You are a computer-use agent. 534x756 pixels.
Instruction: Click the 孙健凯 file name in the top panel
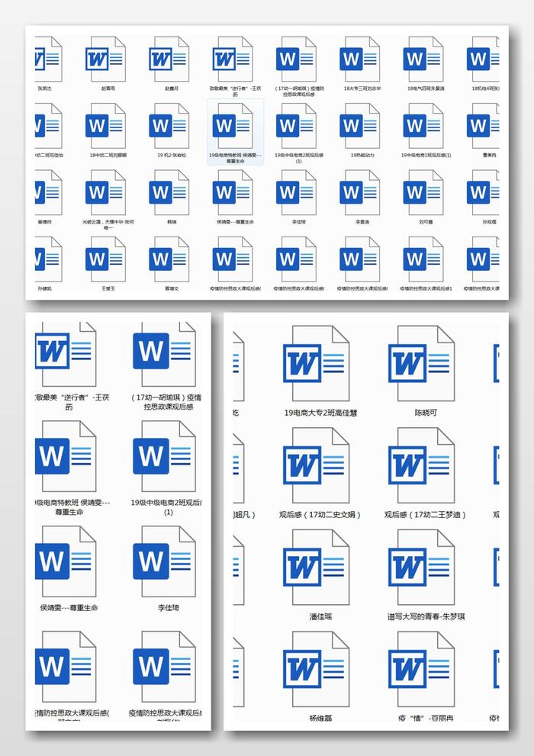click(x=44, y=289)
